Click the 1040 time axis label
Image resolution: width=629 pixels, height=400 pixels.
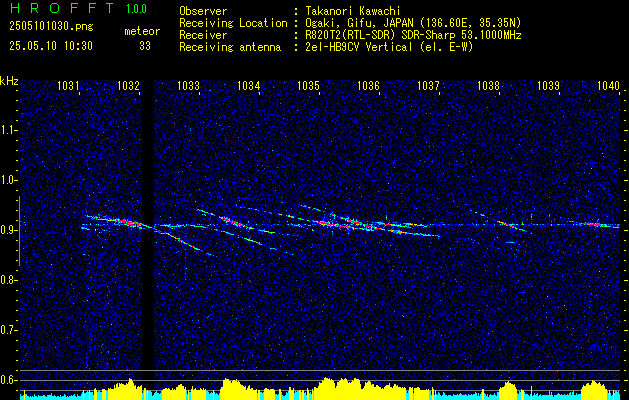(608, 85)
